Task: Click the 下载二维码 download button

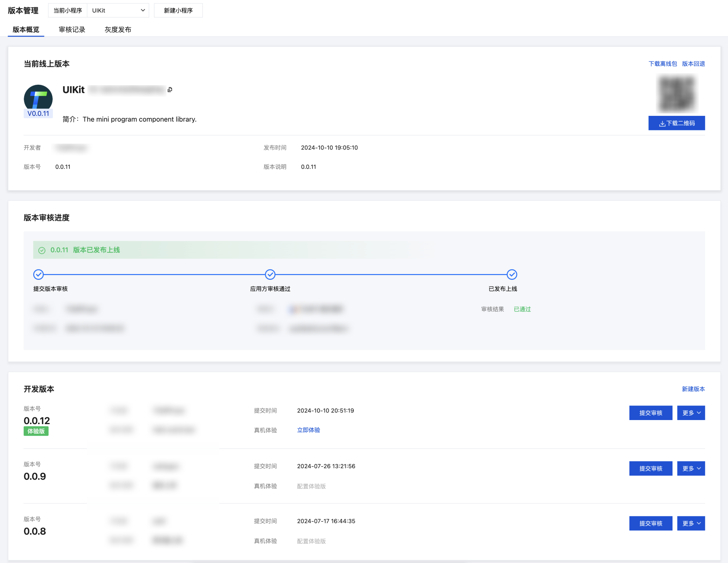Action: pos(676,123)
